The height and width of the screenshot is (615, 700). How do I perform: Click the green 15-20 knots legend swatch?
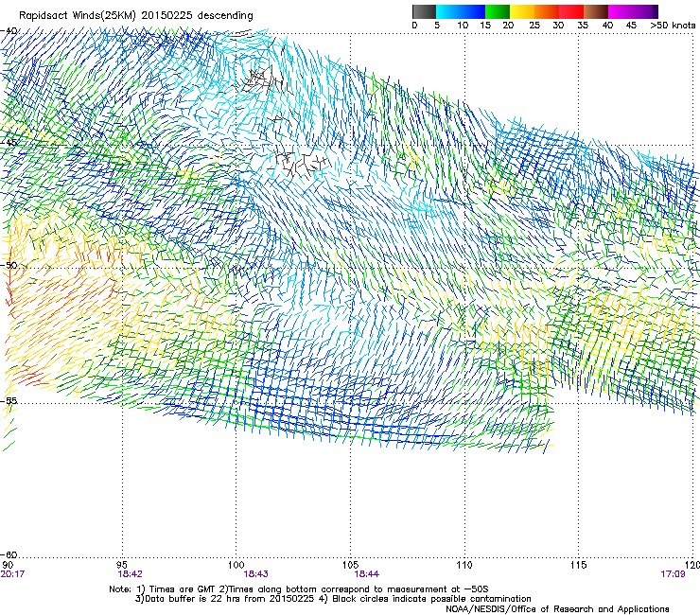pyautogui.click(x=498, y=11)
